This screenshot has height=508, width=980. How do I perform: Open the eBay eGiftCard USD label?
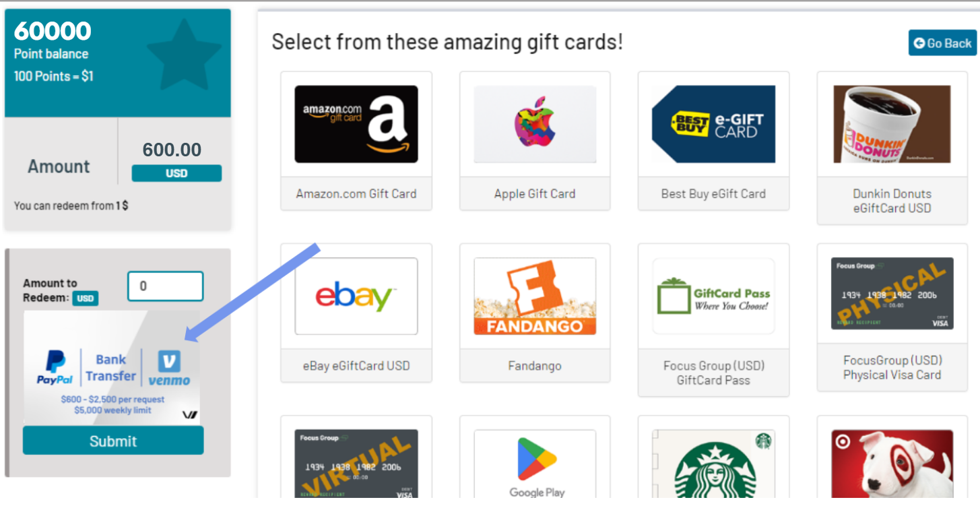pyautogui.click(x=356, y=366)
